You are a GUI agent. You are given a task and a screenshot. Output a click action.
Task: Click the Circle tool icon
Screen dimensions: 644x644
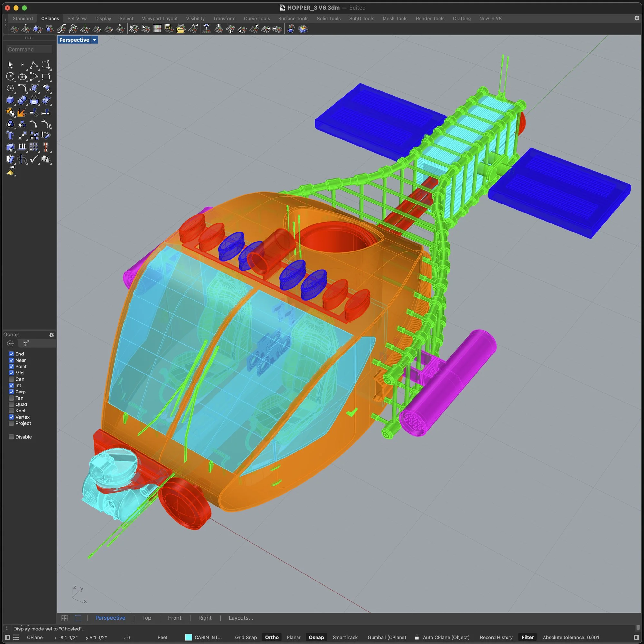[x=10, y=76]
